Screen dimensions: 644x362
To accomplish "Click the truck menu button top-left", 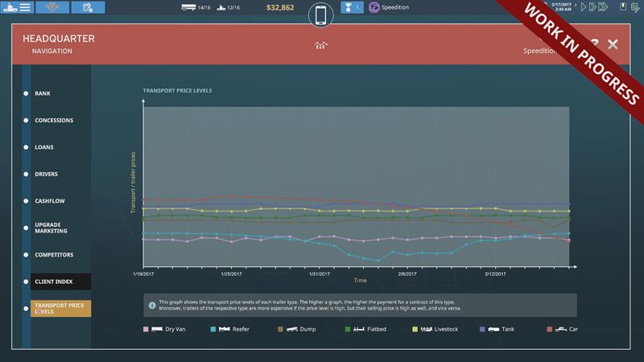I will [17, 8].
